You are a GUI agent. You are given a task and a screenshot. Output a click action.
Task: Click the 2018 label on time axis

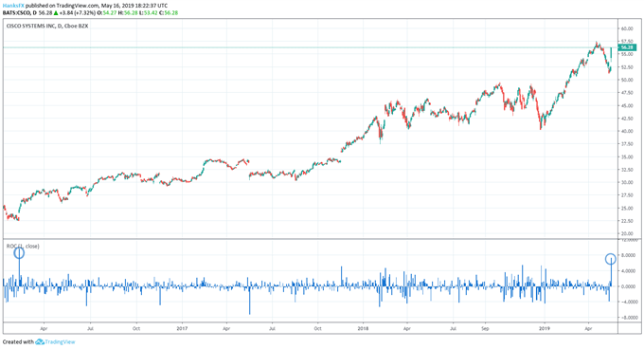363,328
